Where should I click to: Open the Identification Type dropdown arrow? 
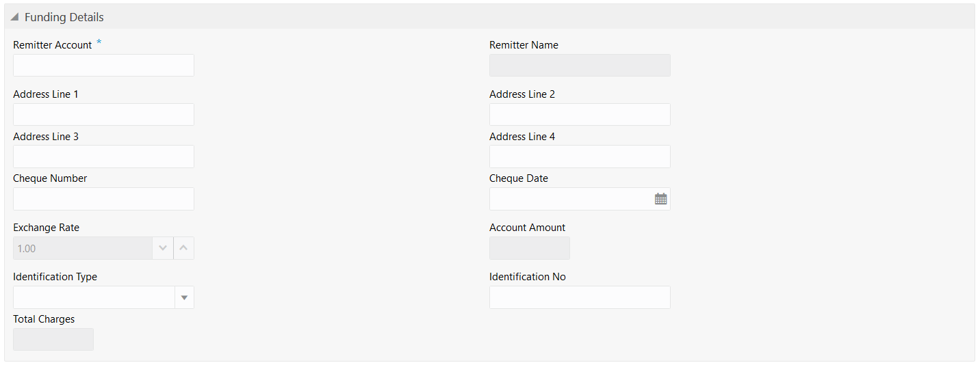184,297
